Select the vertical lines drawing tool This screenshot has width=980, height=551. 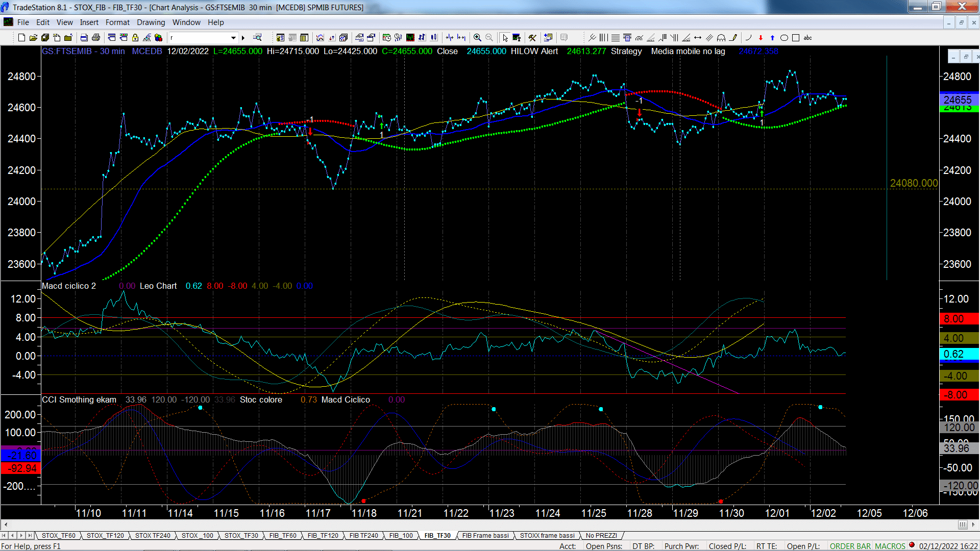pos(603,38)
